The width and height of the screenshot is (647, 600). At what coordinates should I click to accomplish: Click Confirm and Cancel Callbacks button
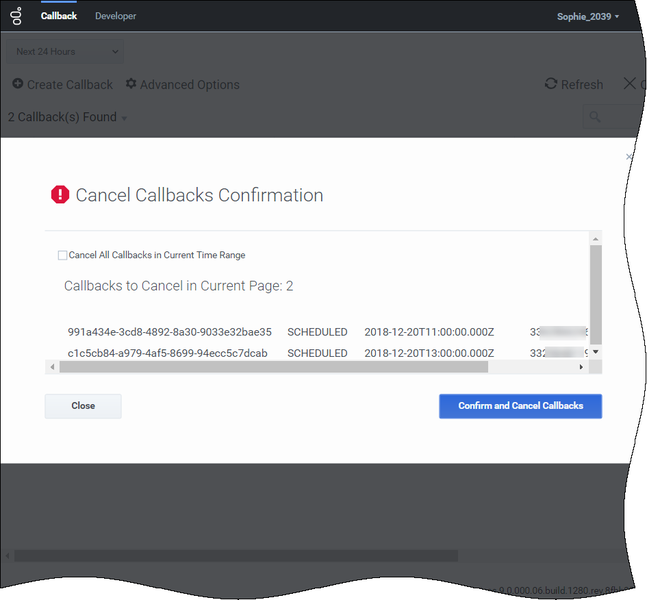click(x=520, y=406)
